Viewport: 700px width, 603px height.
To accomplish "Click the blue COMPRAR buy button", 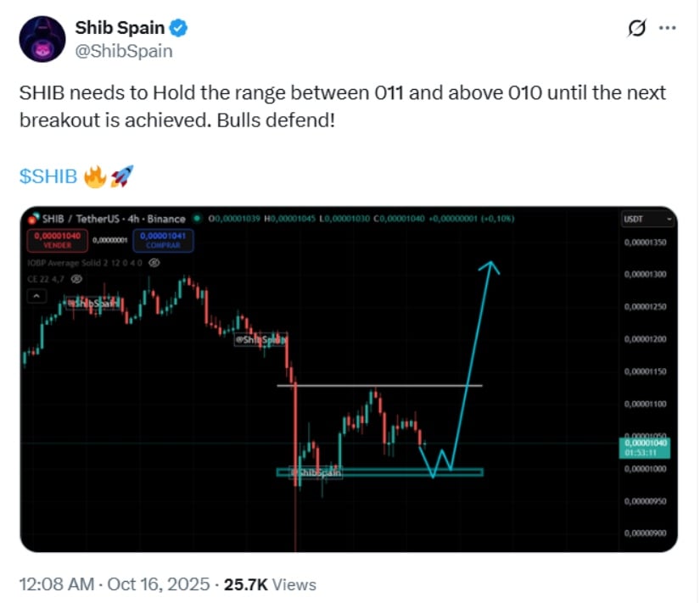I will pos(165,241).
